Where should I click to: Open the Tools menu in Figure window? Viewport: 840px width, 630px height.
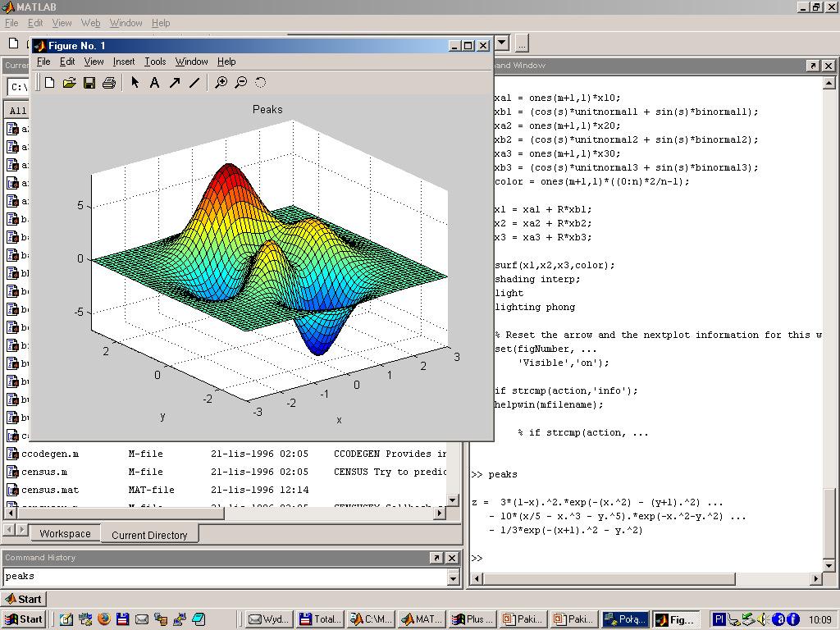155,62
